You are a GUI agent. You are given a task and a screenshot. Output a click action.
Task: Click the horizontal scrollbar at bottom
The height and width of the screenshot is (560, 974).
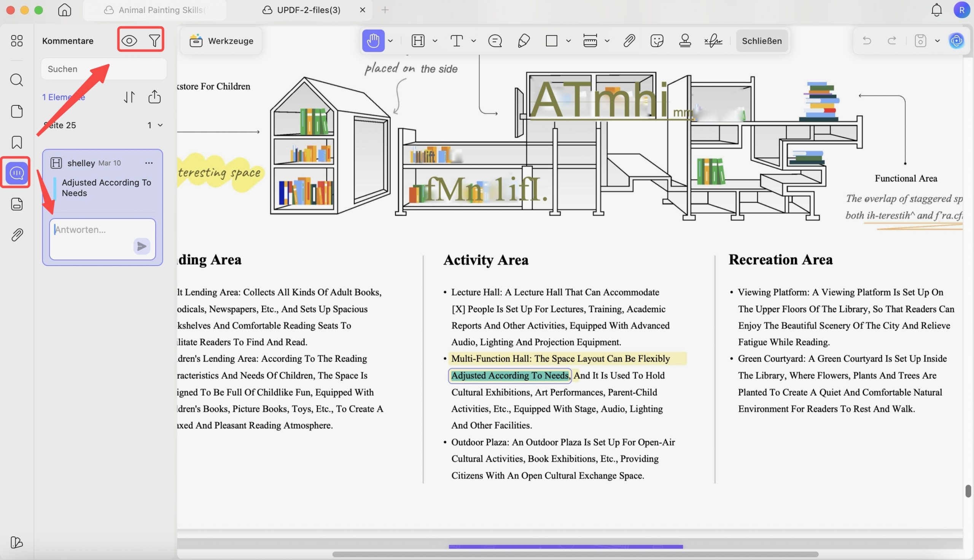coord(575,554)
